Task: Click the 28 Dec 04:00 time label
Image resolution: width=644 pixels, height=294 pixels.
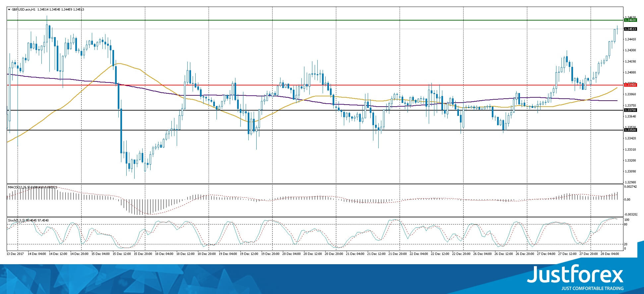Action: (x=610, y=254)
